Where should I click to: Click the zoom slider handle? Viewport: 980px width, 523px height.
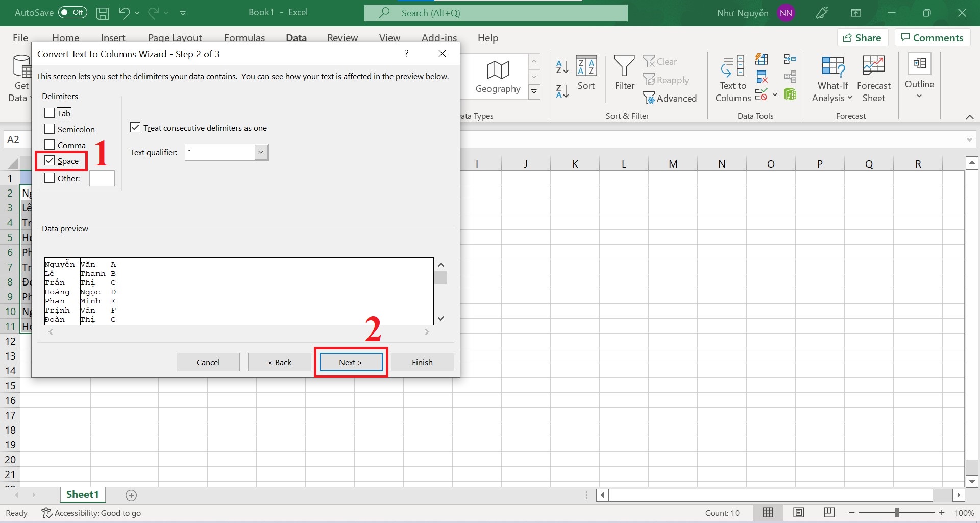click(896, 512)
